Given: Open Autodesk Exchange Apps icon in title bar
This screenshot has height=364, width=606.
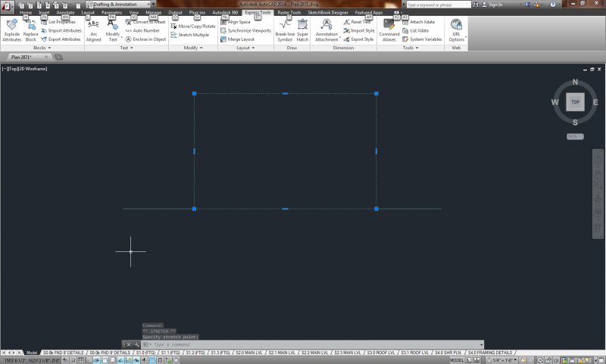Looking at the screenshot, I should (527, 5).
